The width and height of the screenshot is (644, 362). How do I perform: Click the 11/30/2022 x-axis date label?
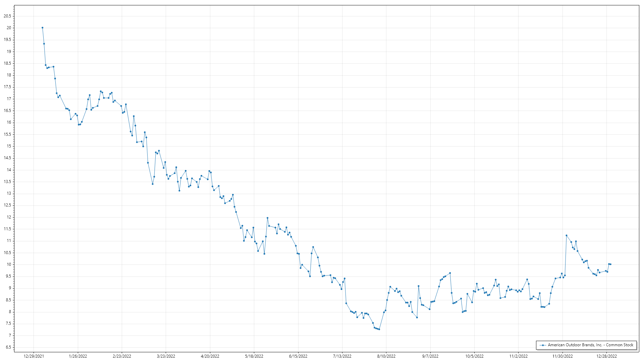(562, 356)
